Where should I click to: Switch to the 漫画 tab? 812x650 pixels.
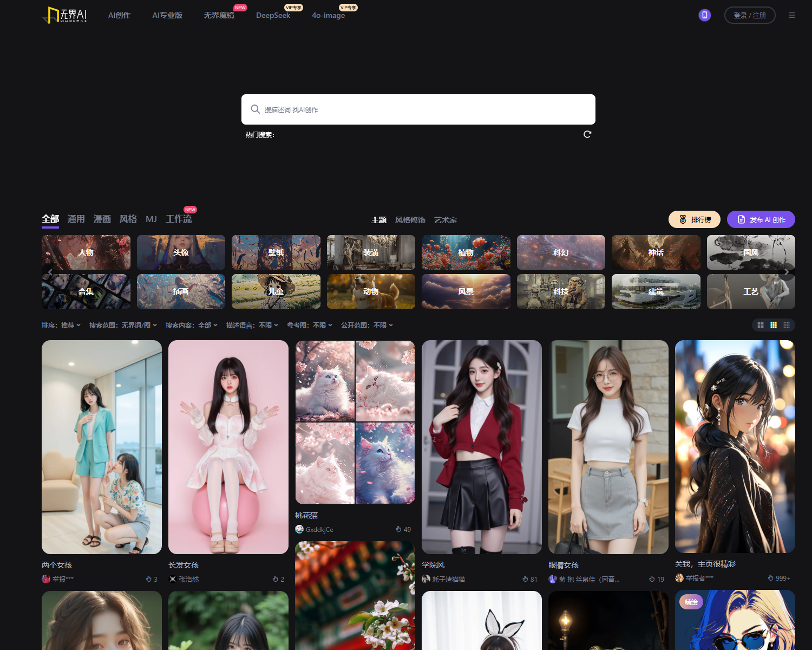(x=102, y=219)
